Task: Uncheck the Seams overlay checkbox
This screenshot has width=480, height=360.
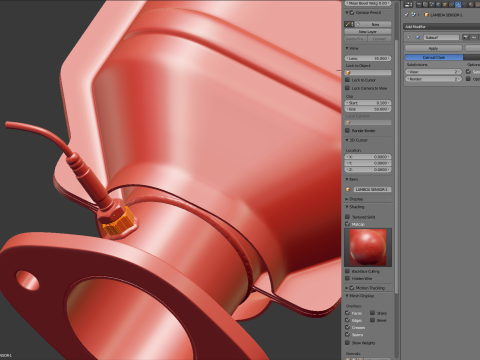Action: 347,335
